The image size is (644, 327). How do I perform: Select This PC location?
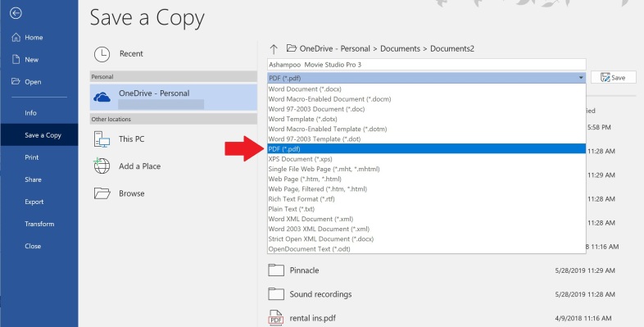point(174,139)
